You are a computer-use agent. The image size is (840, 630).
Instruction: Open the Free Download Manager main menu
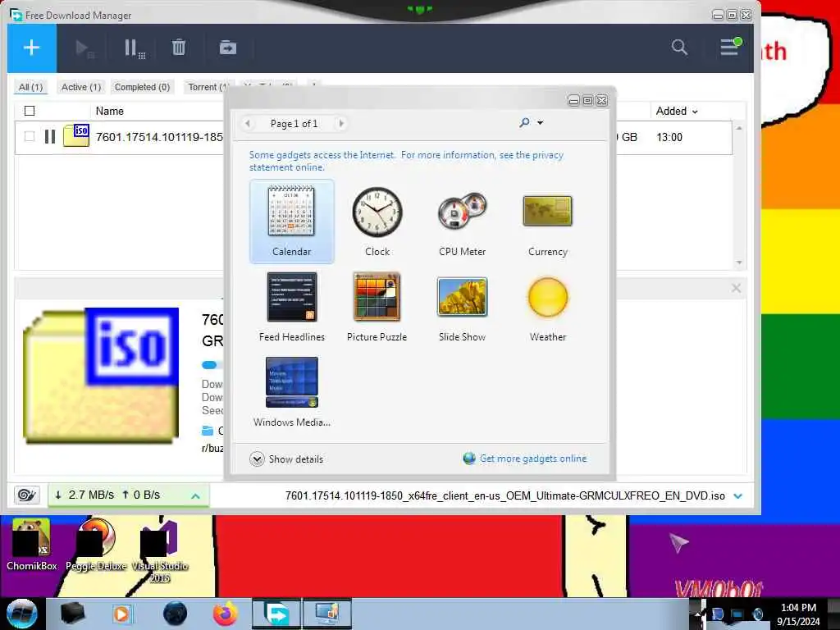(729, 47)
